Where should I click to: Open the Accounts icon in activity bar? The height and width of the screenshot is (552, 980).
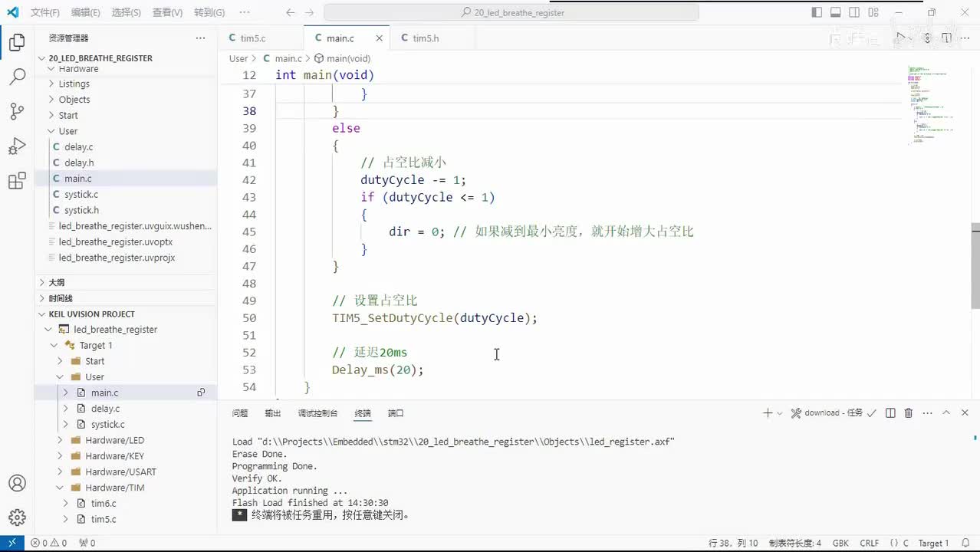[17, 484]
